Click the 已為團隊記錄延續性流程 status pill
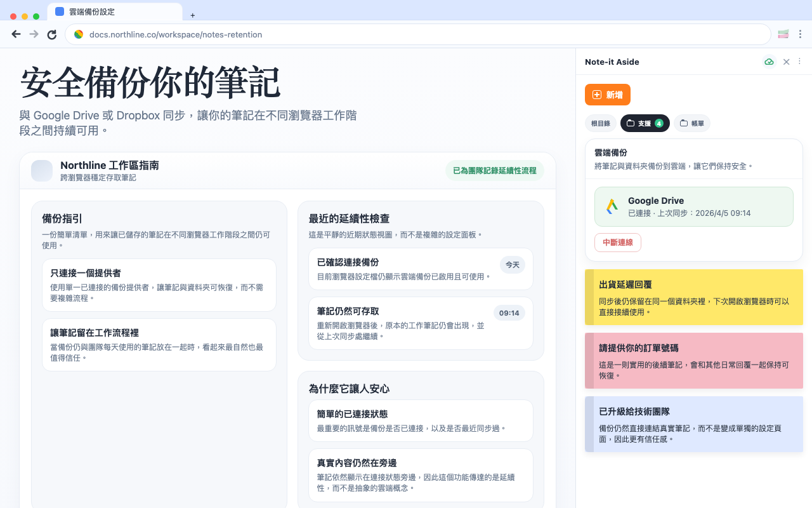812x508 pixels. (x=495, y=171)
